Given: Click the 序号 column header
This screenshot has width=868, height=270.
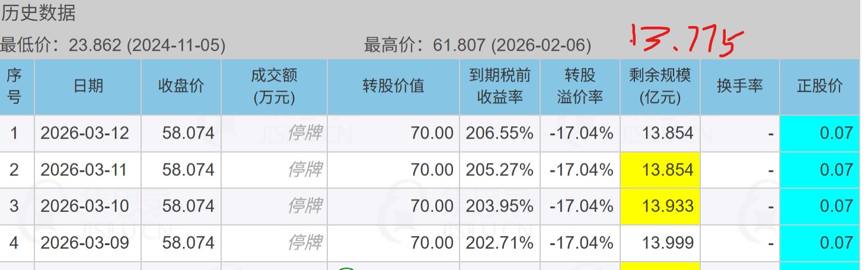Looking at the screenshot, I should [14, 86].
